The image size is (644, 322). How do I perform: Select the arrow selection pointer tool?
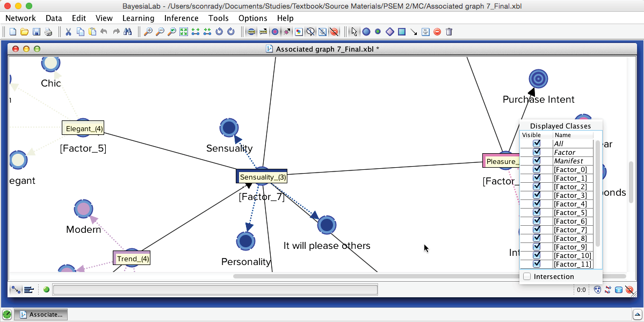pos(354,32)
